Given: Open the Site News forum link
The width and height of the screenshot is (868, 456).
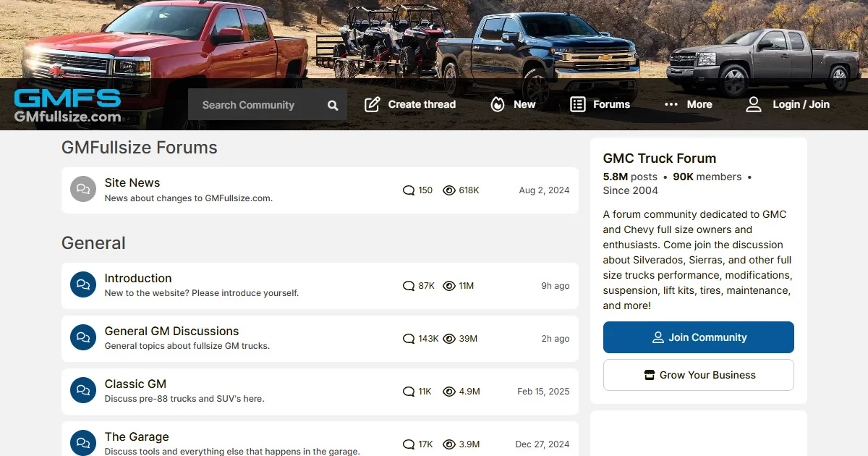Looking at the screenshot, I should [x=132, y=183].
